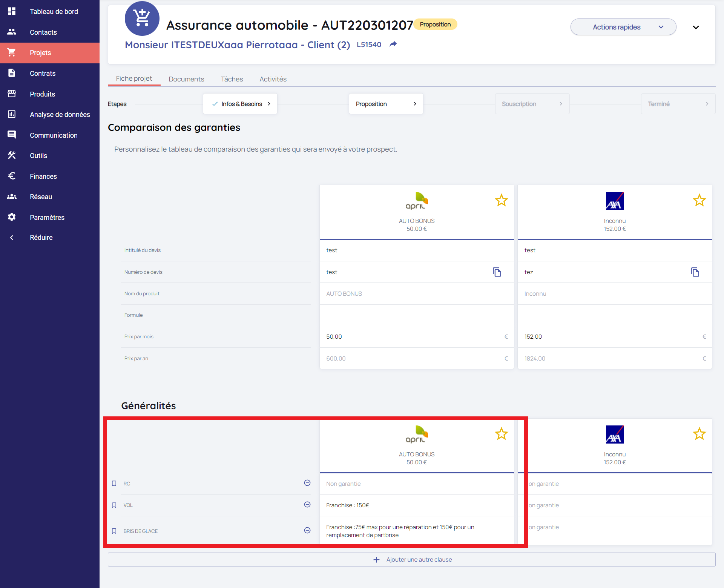Mark the top AXA Inconnu offer as favorite

pos(699,200)
